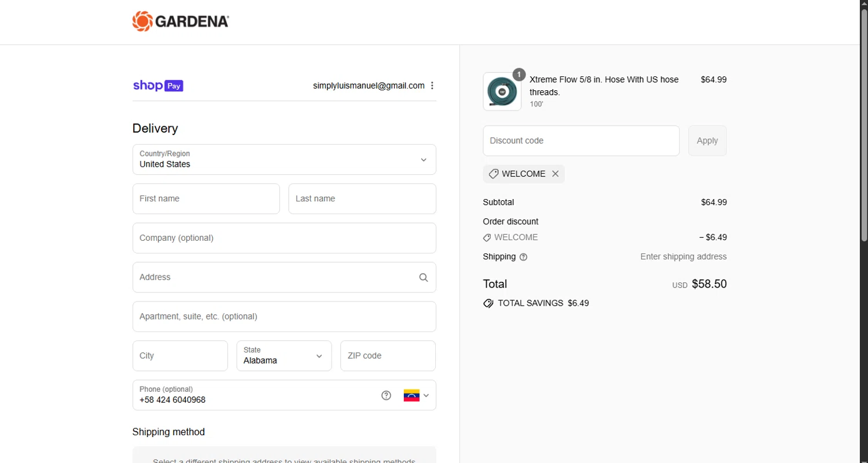Click the WELCOME discount tag chip
Image resolution: width=868 pixels, height=463 pixels.
(524, 174)
